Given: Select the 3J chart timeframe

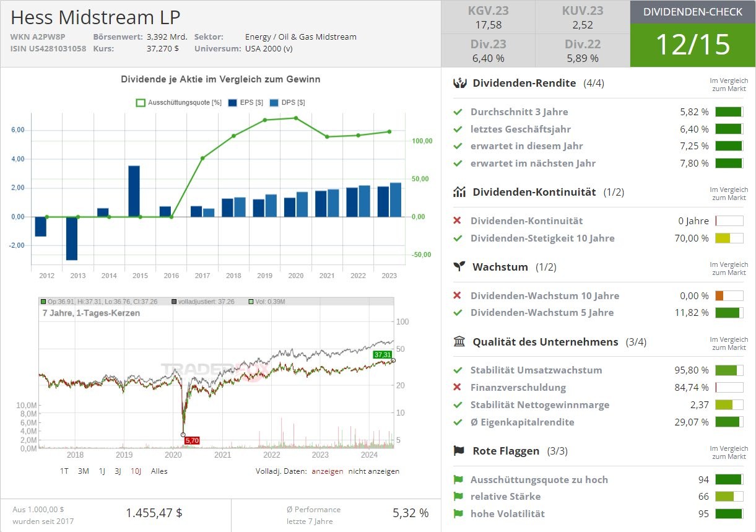Looking at the screenshot, I should tap(118, 471).
